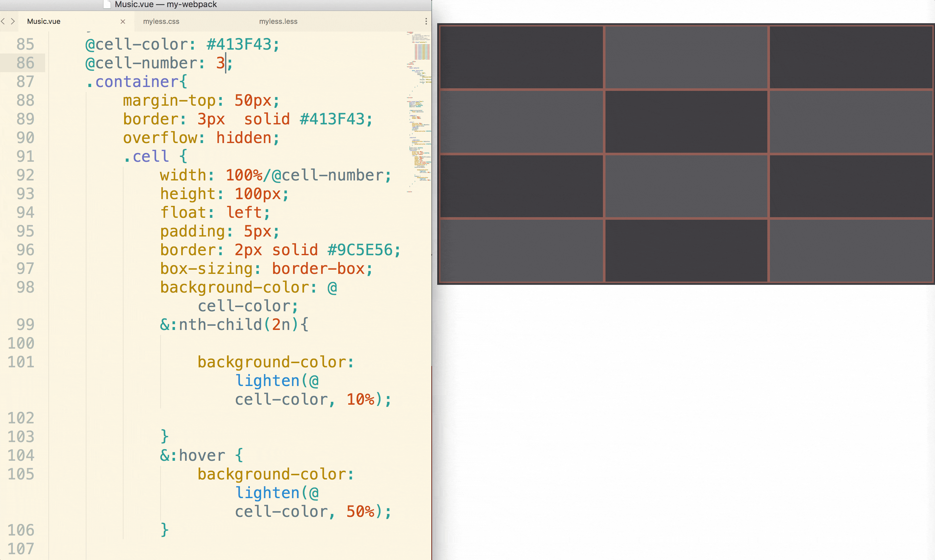Viewport: 935px width, 560px height.
Task: Click the next-tab right arrow
Action: [13, 22]
